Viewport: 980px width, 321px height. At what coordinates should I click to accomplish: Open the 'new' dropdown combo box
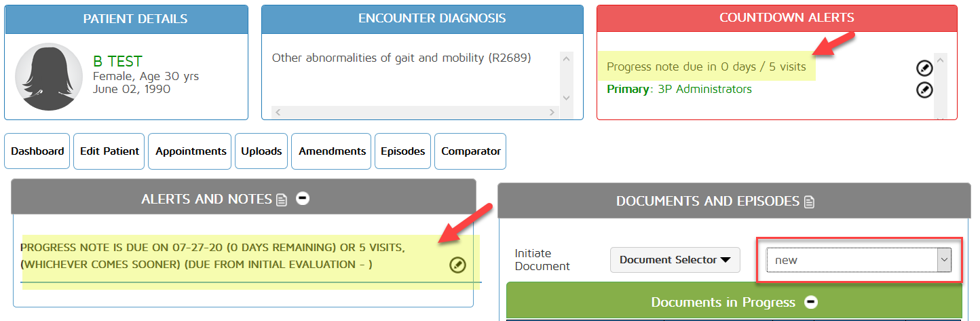(859, 260)
